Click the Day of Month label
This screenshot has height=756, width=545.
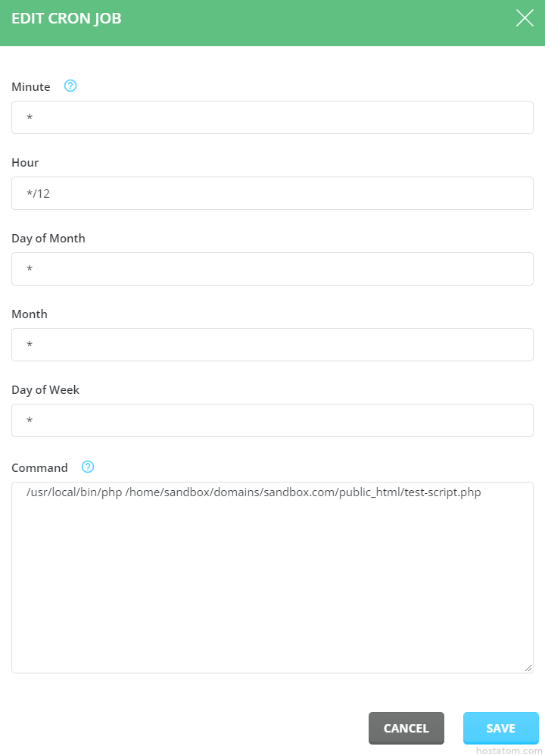(48, 239)
